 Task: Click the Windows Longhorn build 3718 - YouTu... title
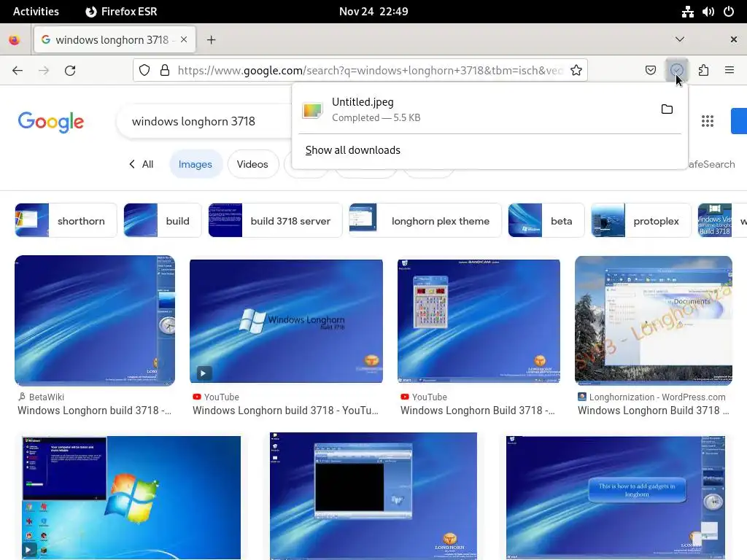285,411
